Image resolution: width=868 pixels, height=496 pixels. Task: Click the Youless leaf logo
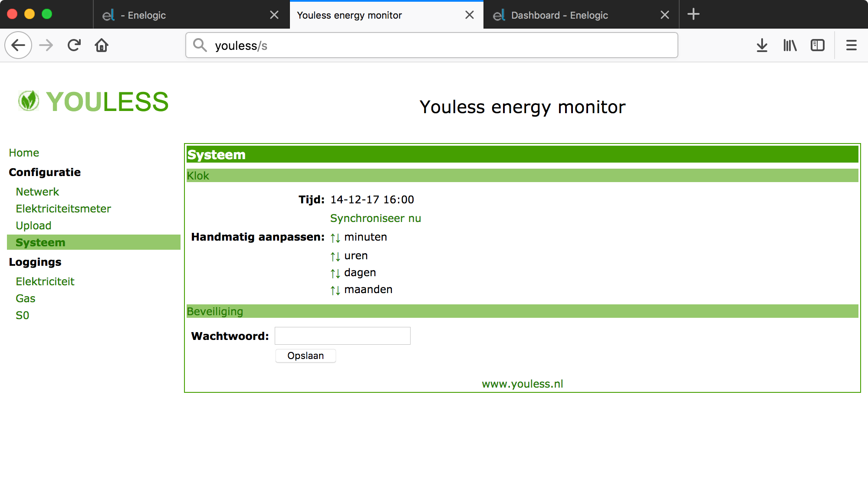click(29, 101)
